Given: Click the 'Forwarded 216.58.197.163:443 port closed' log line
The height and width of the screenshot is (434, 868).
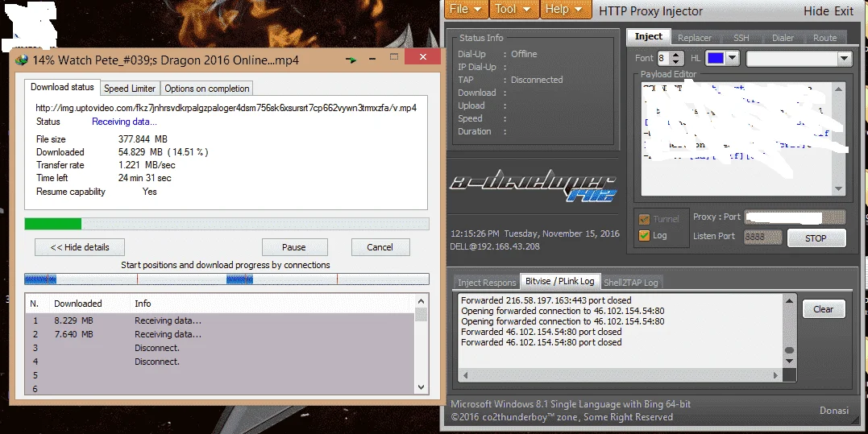Looking at the screenshot, I should 546,300.
